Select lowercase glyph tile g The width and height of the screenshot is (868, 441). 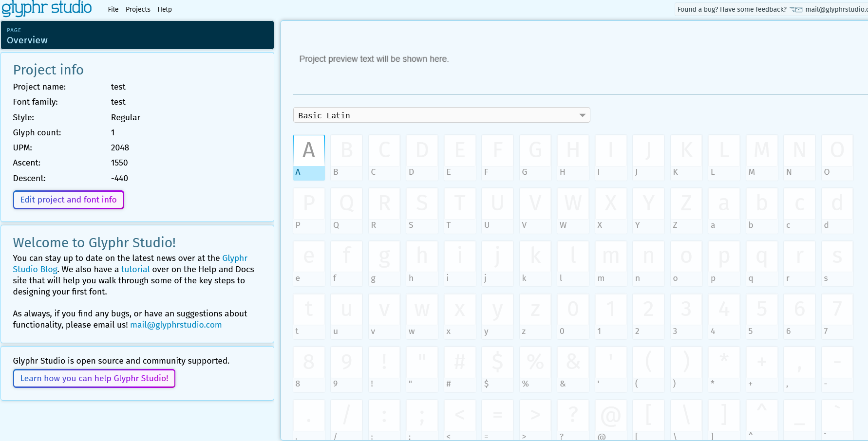(384, 264)
